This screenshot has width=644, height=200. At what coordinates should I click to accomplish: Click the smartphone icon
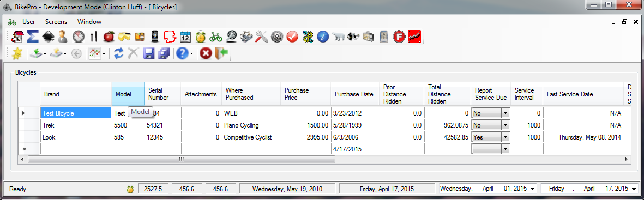pyautogui.click(x=155, y=37)
